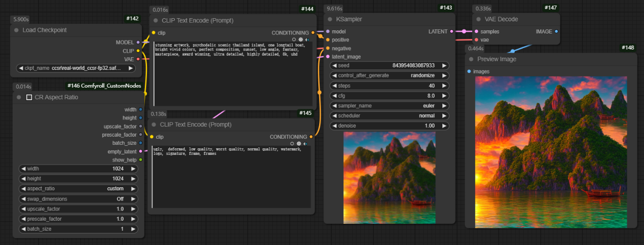Screen dimensions: 644x245
Task: Click the circle icon above the 'ugly, deformed' prompt
Action: pos(292,143)
